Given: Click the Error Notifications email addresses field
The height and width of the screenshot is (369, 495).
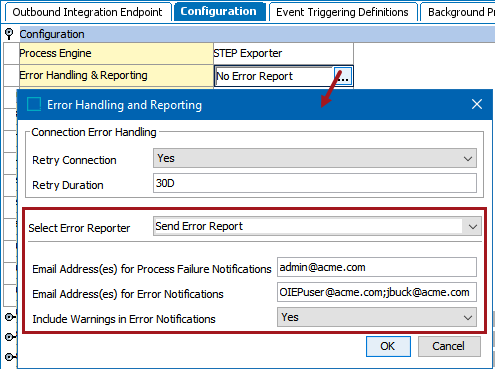Looking at the screenshot, I should click(x=377, y=292).
